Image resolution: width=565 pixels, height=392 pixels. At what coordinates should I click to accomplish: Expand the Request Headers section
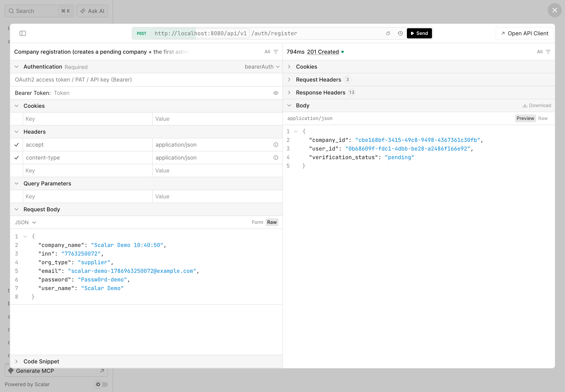[289, 80]
